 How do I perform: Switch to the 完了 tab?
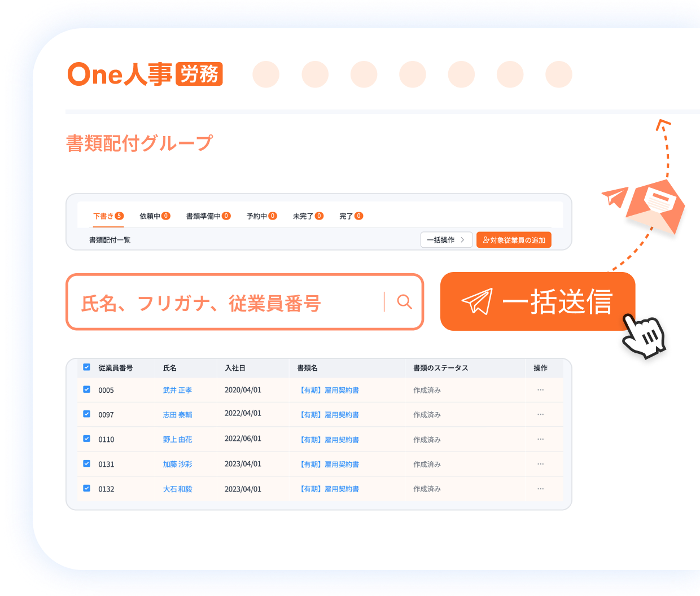351,216
